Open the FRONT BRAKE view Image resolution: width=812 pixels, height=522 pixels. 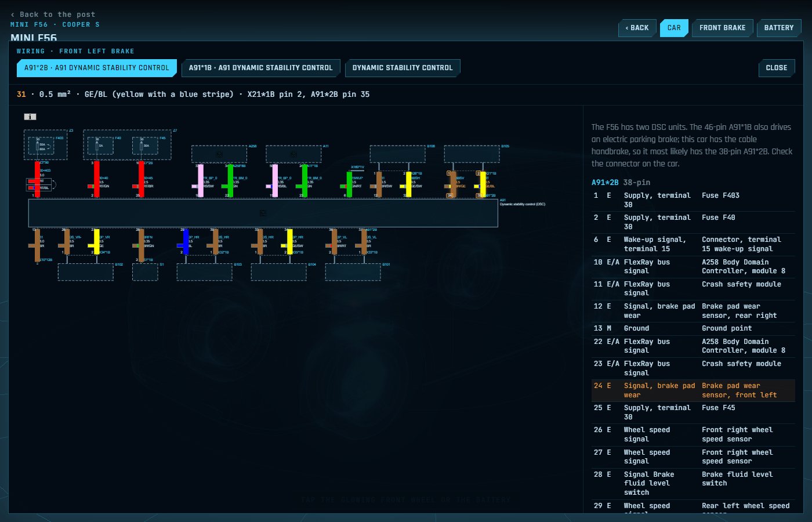pyautogui.click(x=723, y=28)
